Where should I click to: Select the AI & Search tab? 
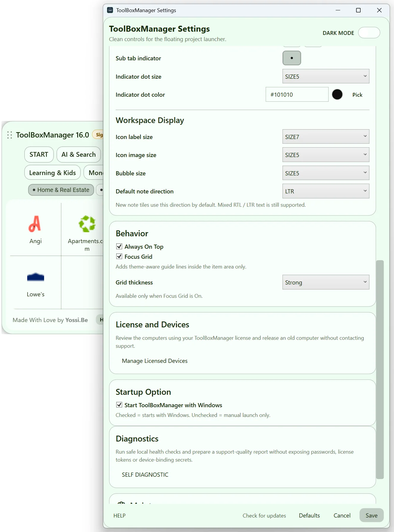[78, 155]
